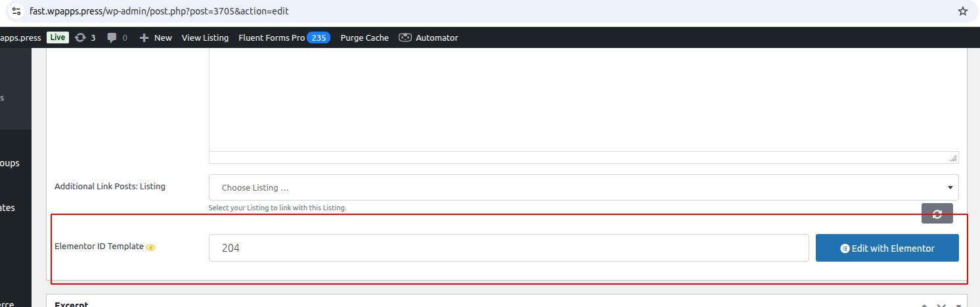
Task: Open the Choose Listing dropdown
Action: pos(583,187)
